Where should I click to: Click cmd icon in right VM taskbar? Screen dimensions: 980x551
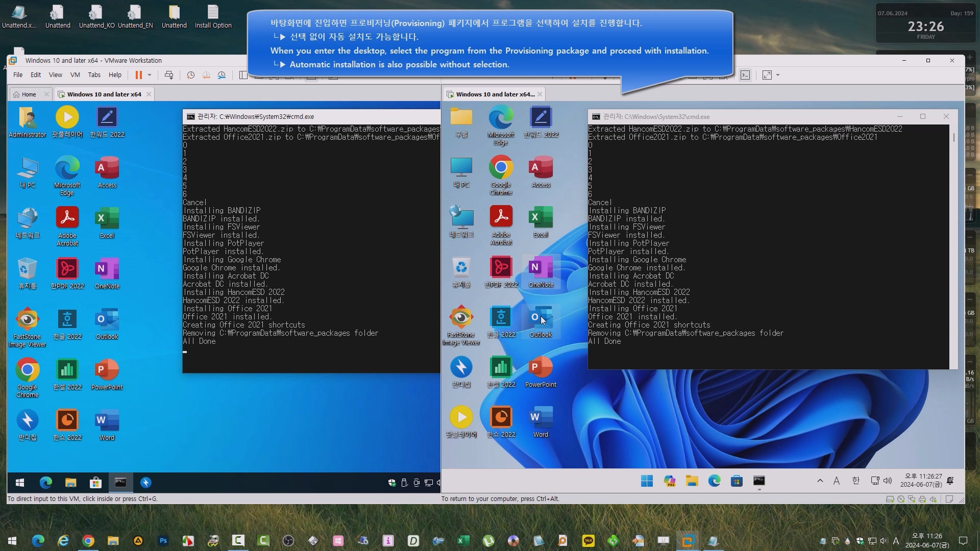[759, 481]
